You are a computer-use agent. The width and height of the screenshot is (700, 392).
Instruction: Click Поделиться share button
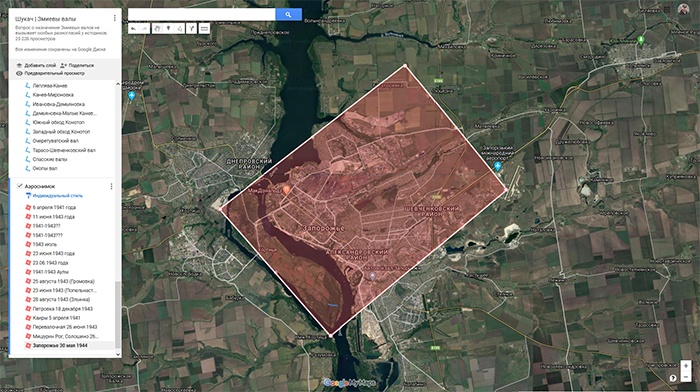[x=77, y=65]
